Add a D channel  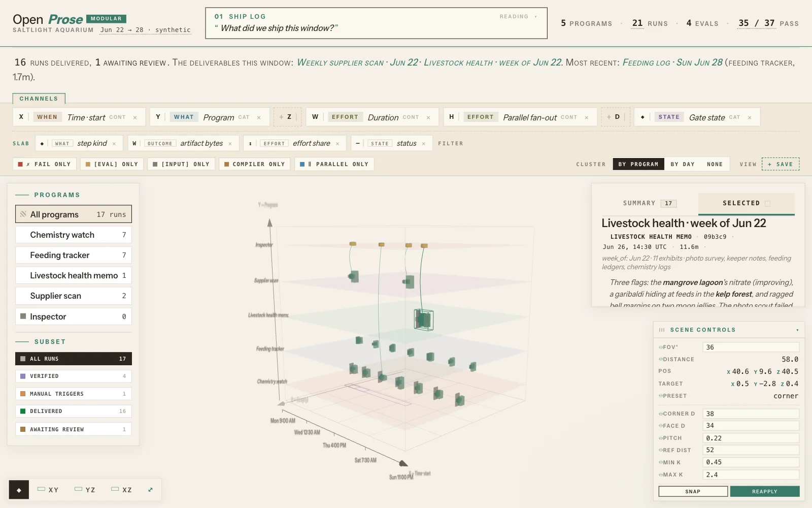[x=615, y=117]
